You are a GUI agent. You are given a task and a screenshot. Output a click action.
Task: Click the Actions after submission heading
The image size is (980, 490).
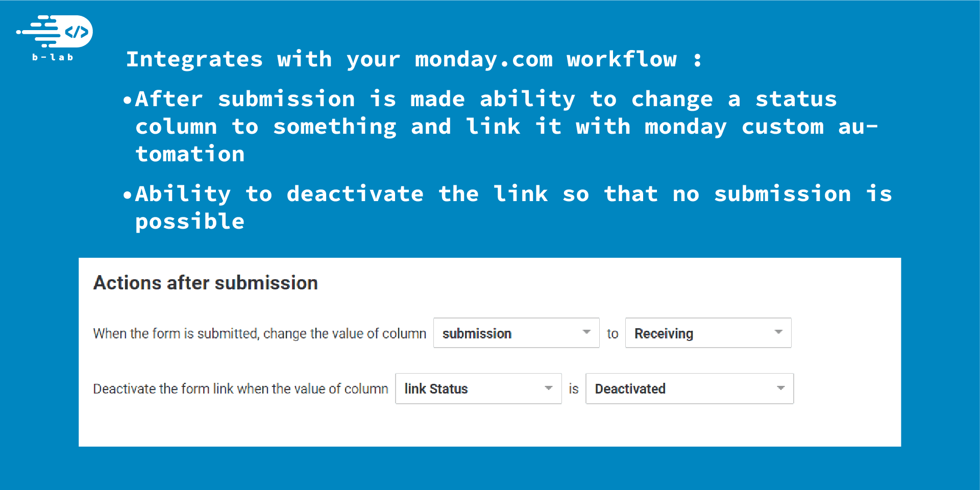(205, 283)
